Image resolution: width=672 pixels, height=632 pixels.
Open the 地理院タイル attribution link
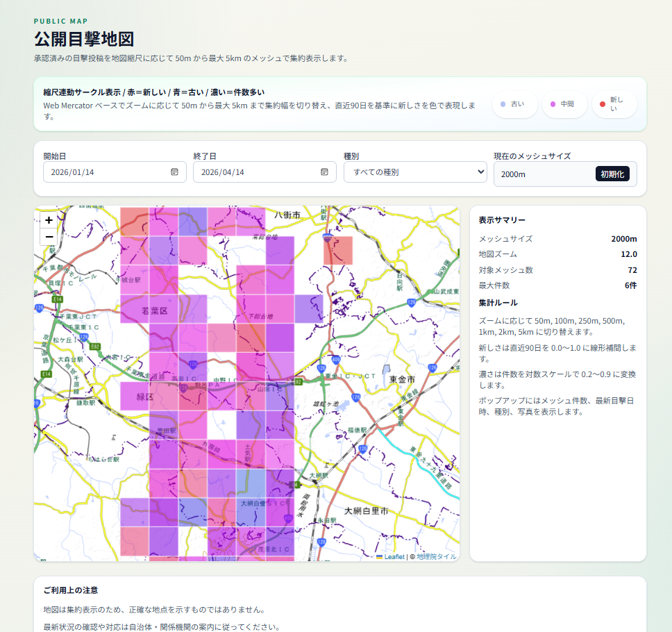pyautogui.click(x=437, y=556)
